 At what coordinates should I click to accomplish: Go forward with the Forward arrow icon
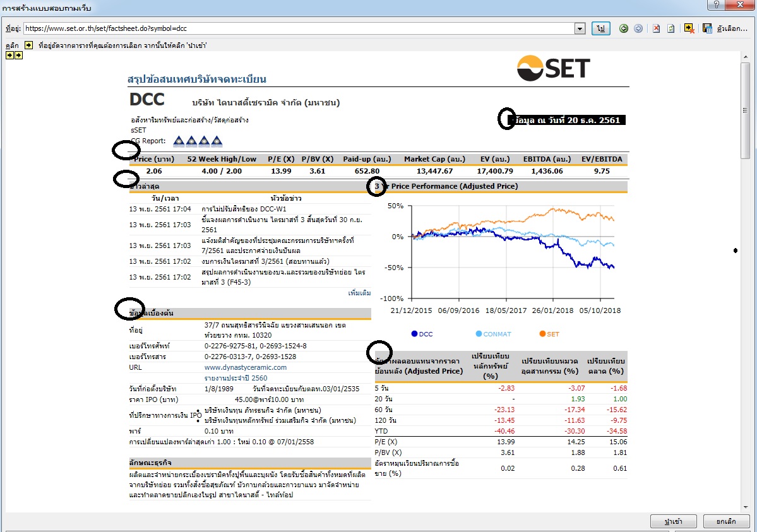tap(638, 28)
